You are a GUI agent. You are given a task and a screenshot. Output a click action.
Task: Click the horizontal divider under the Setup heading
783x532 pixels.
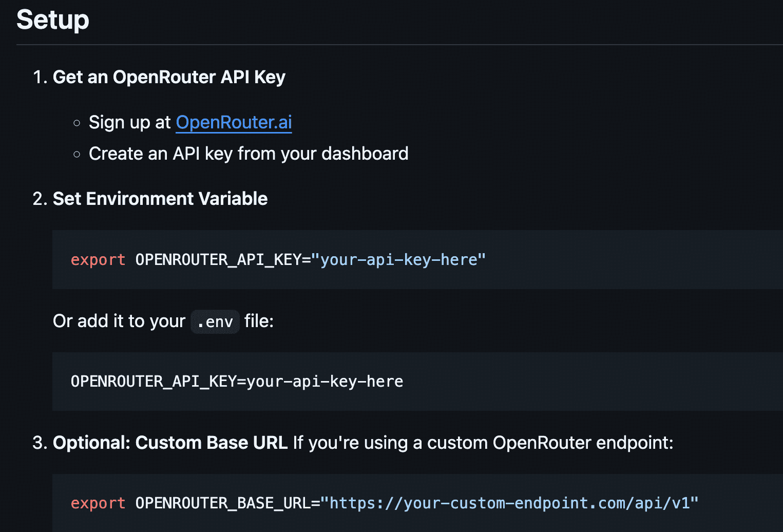399,45
